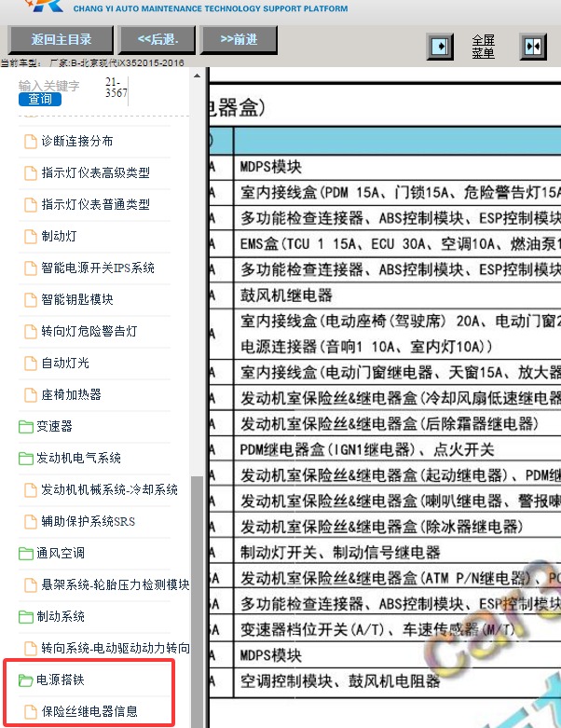Expand the 变速器 folder
Viewport: 561px width, 728px height.
point(54,426)
